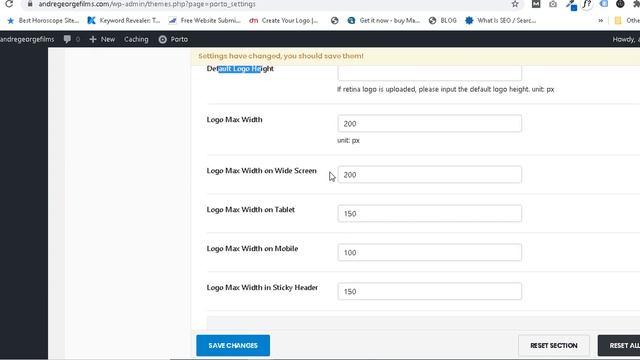Edit the Logo Max Width in Sticky Header field
This screenshot has width=640, height=360.
[x=429, y=291]
